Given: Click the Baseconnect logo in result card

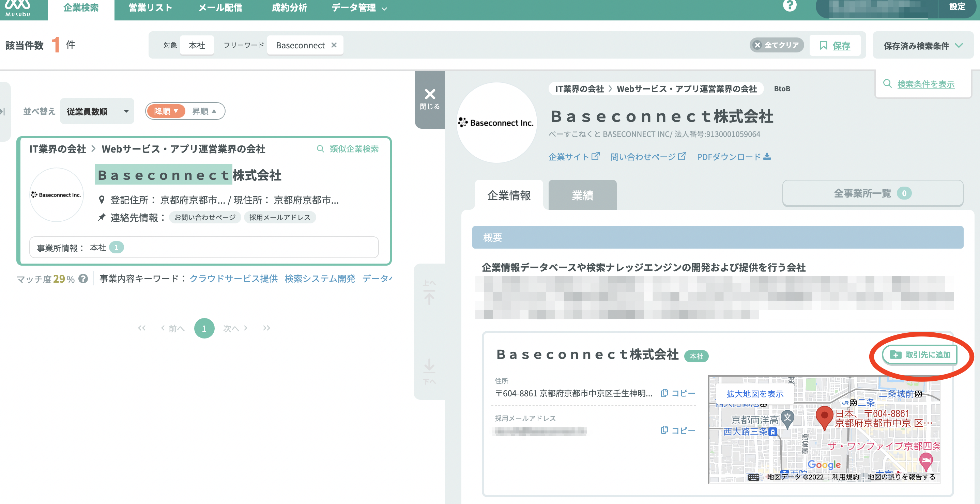Looking at the screenshot, I should 56,194.
